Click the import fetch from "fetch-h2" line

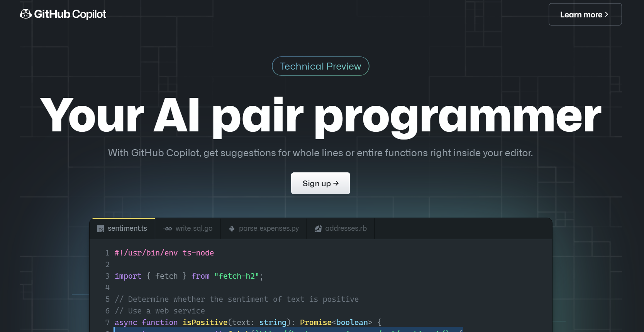[x=189, y=276]
